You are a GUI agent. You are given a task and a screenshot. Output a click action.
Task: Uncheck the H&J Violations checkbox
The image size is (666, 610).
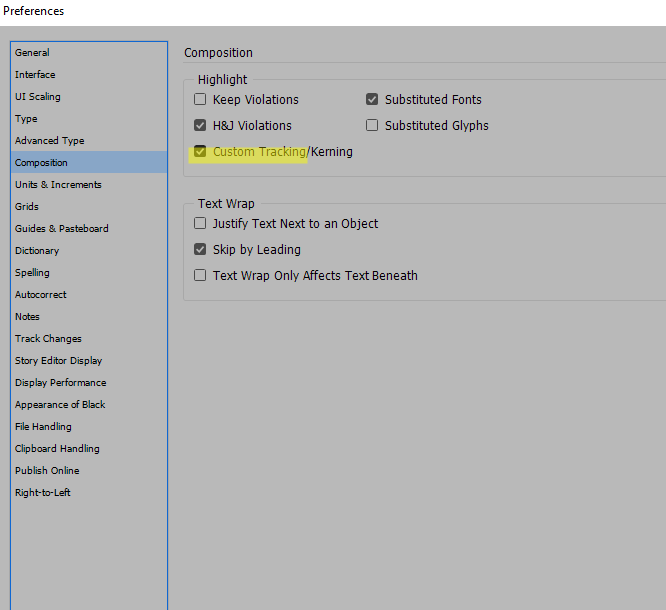pos(201,126)
